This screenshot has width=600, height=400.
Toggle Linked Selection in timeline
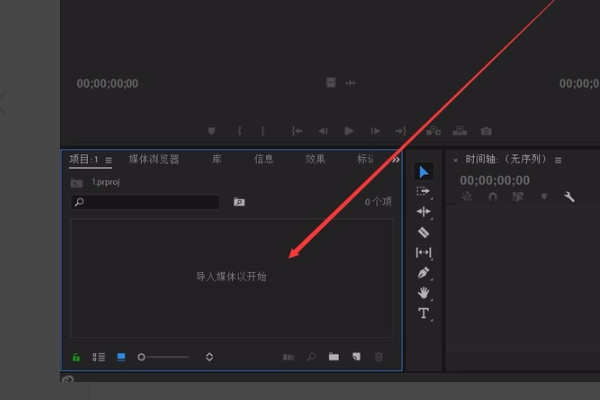(x=518, y=197)
